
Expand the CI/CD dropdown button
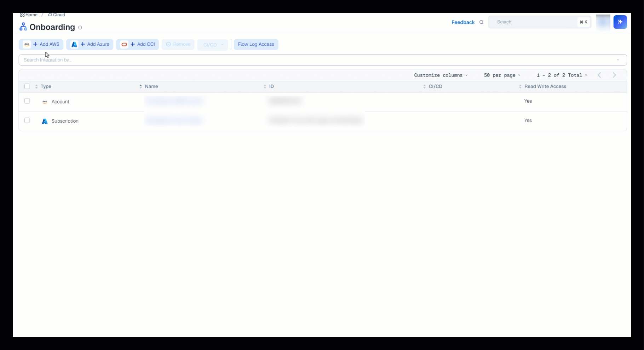[213, 45]
